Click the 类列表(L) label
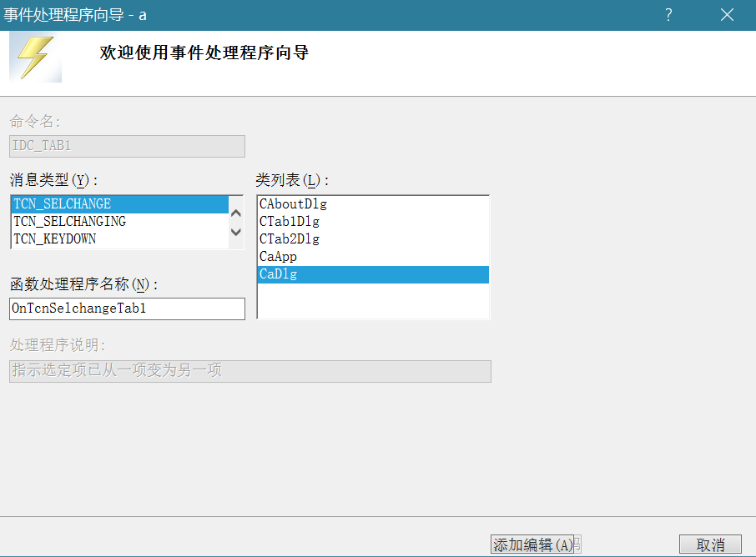This screenshot has width=756, height=557. click(293, 180)
